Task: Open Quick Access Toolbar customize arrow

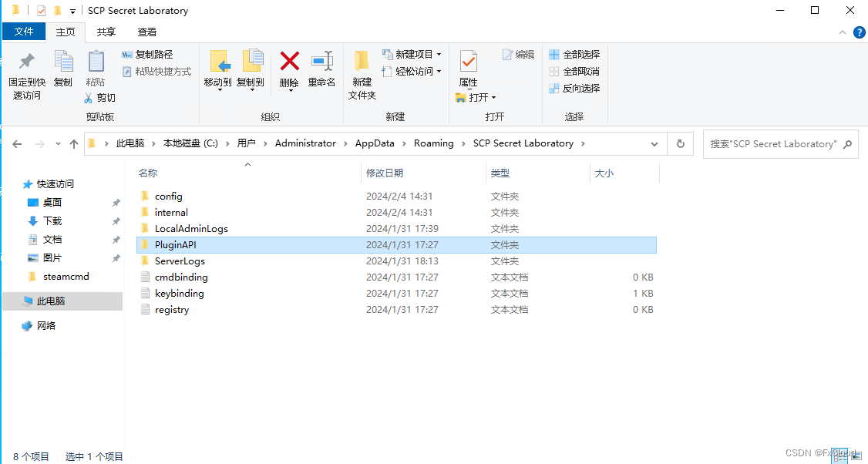Action: [72, 11]
